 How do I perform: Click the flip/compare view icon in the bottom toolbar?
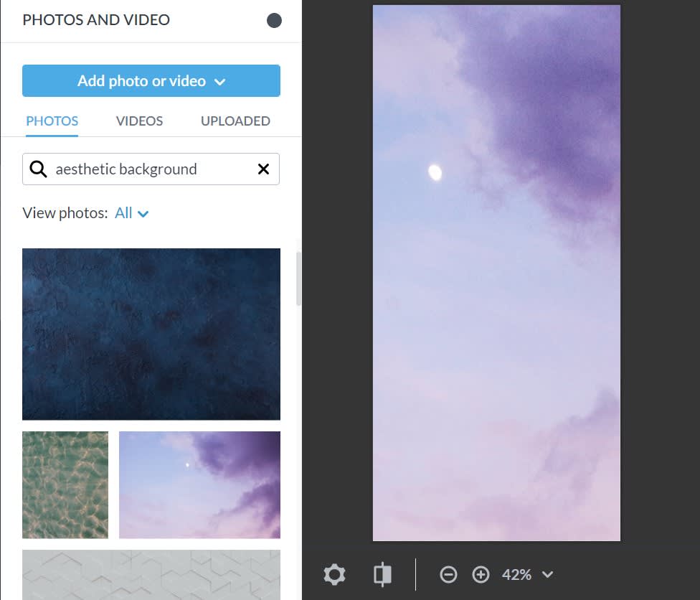[x=382, y=575]
